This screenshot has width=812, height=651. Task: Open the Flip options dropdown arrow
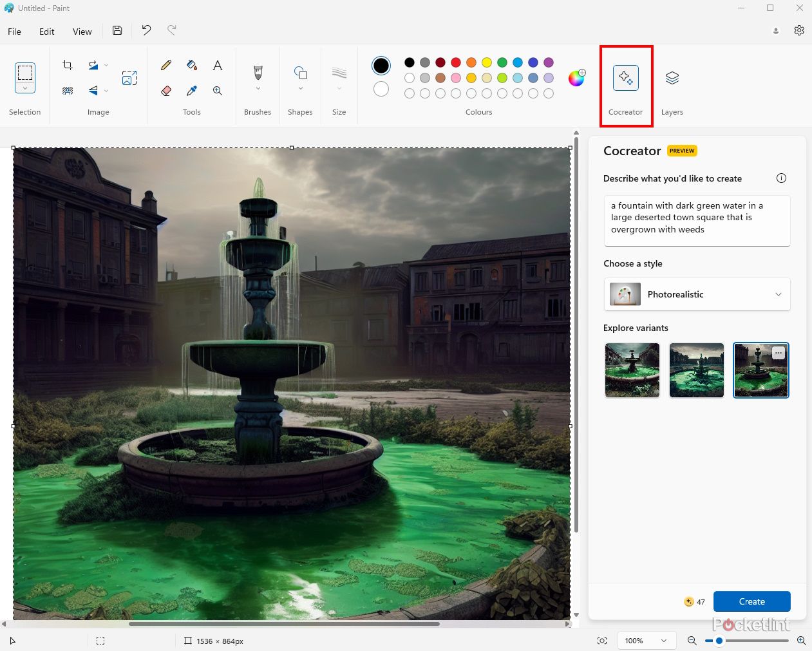[x=106, y=91]
